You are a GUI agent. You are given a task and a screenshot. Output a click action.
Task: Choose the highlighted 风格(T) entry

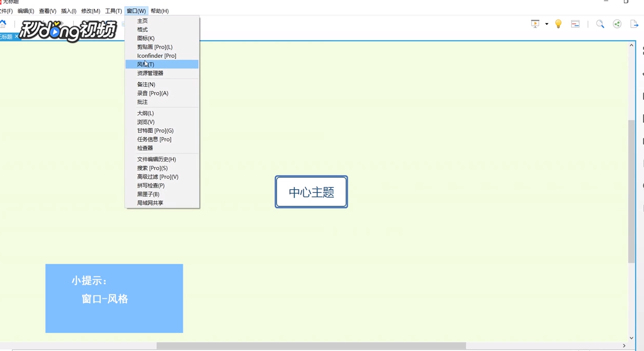(x=162, y=64)
